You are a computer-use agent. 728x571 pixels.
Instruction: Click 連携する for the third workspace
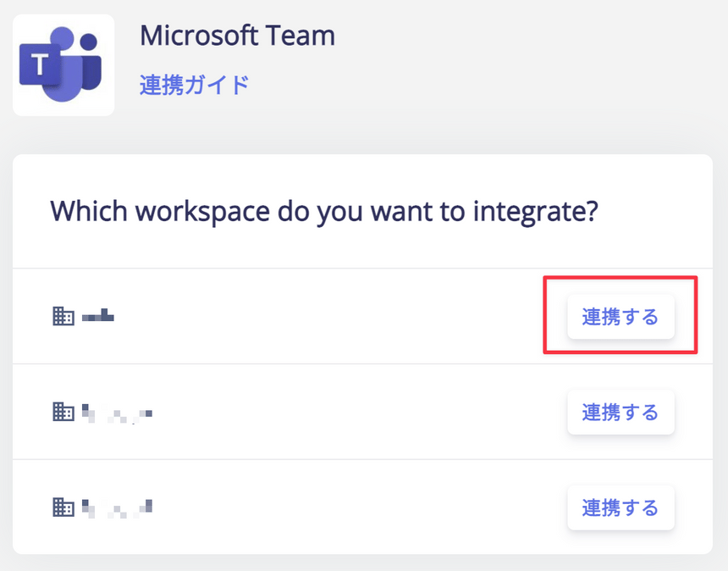click(x=620, y=507)
